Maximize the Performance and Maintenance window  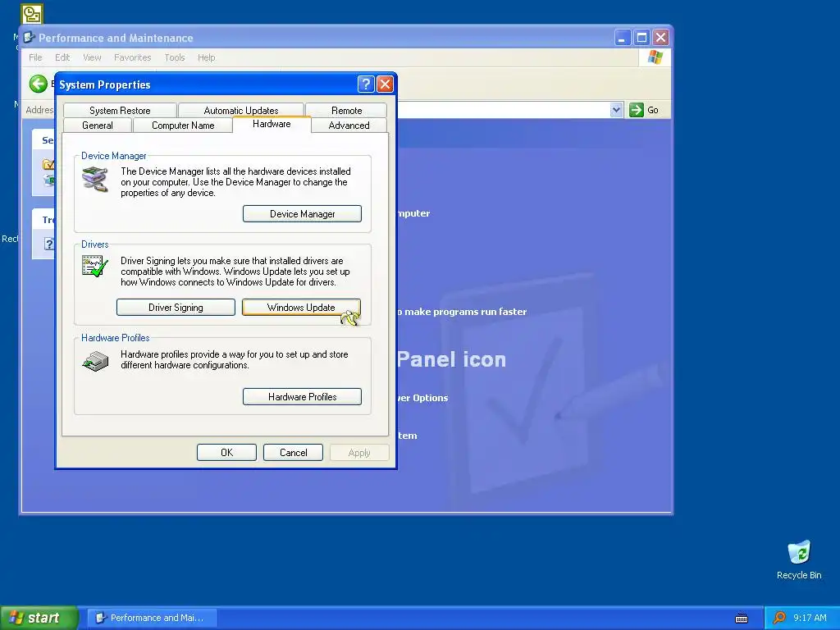641,38
